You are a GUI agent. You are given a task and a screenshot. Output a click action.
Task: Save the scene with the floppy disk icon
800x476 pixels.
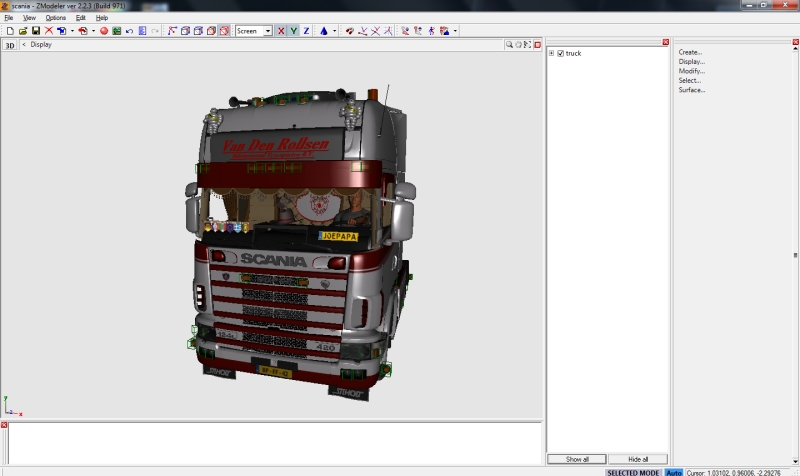pos(36,31)
